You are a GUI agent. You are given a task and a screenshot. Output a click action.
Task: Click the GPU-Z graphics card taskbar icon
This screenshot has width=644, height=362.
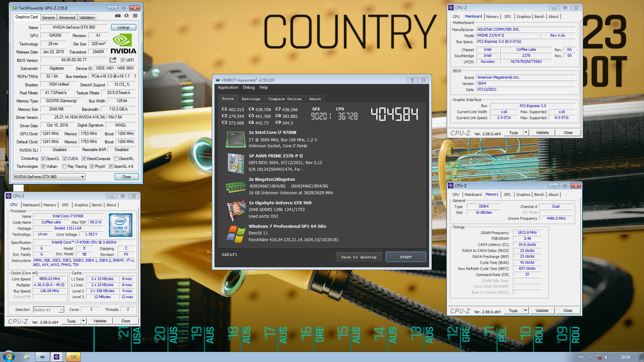pyautogui.click(x=73, y=357)
